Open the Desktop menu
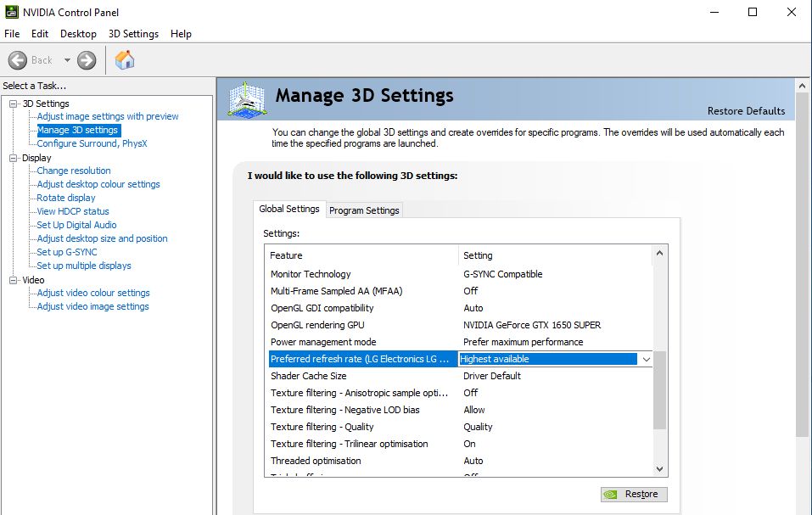Viewport: 812px width, 515px height. pyautogui.click(x=78, y=34)
